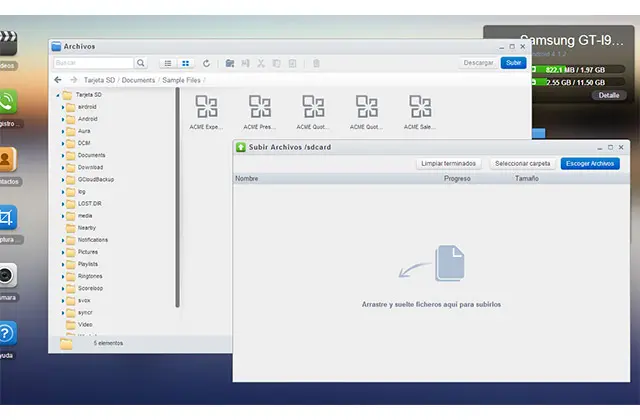The image size is (640, 420).
Task: Click Seleccionar carpeta button
Action: [522, 163]
